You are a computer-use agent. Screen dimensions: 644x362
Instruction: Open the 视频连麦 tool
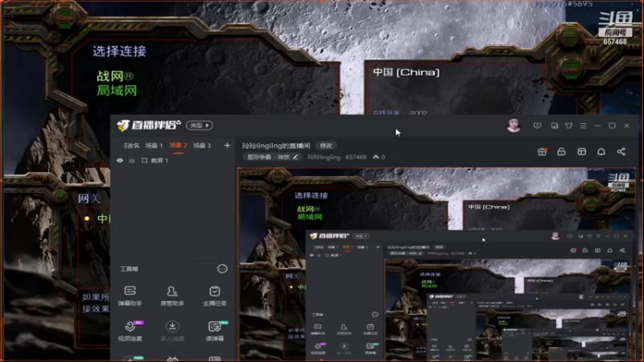(130, 331)
